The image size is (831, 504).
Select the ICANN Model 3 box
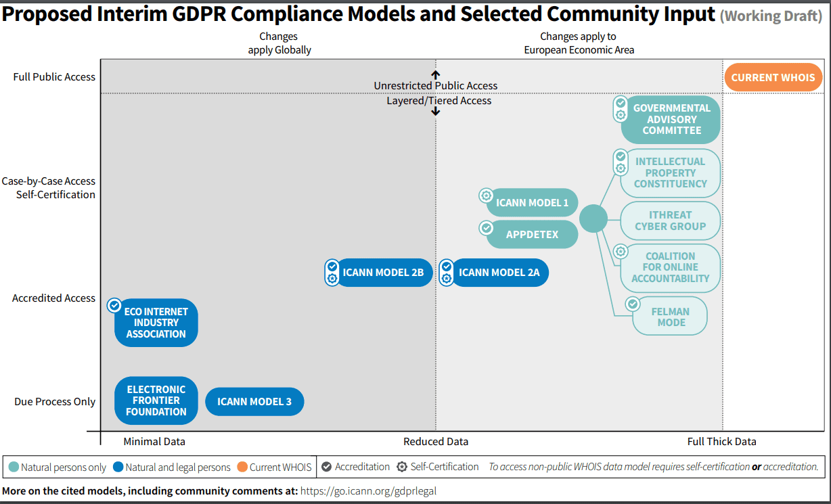tap(254, 402)
